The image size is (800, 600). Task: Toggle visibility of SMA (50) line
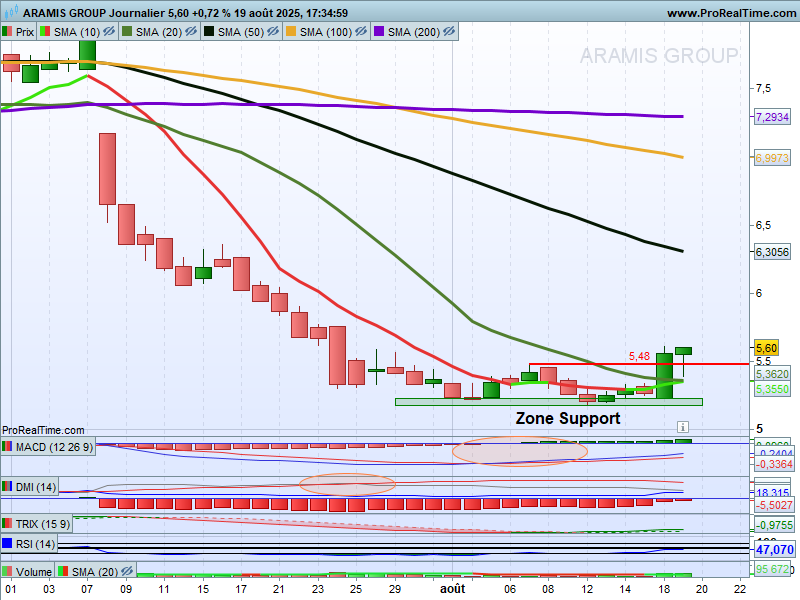coord(273,32)
